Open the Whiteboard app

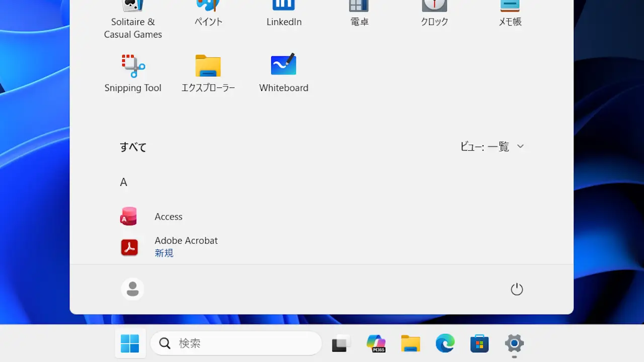coord(284,73)
